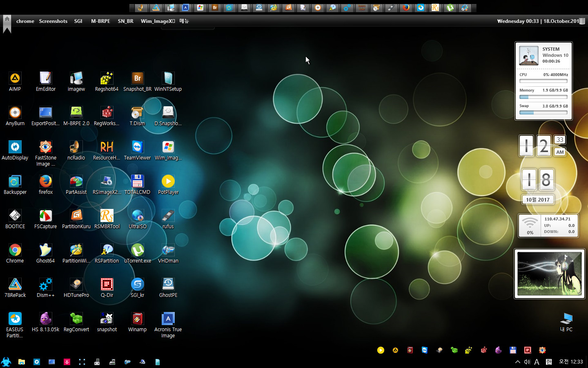Launch the Chrome desktop icon
Screen dimensions: 588x368
point(15,254)
